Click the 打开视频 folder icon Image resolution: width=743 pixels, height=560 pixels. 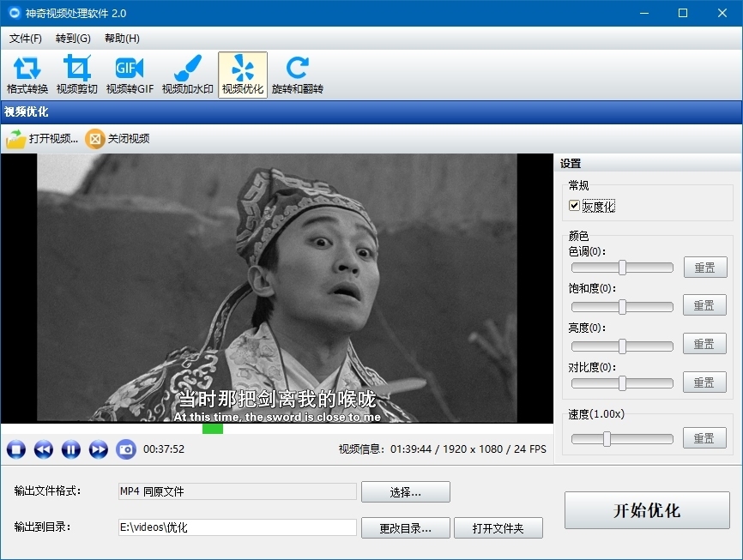pyautogui.click(x=15, y=139)
